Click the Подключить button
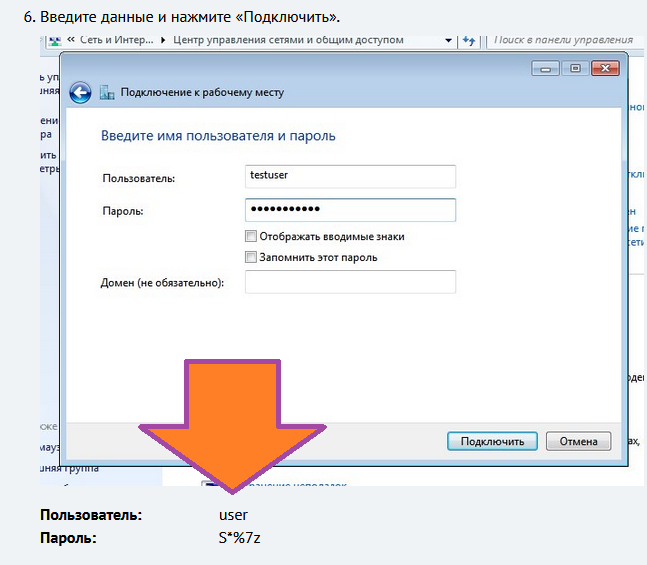 (x=492, y=441)
